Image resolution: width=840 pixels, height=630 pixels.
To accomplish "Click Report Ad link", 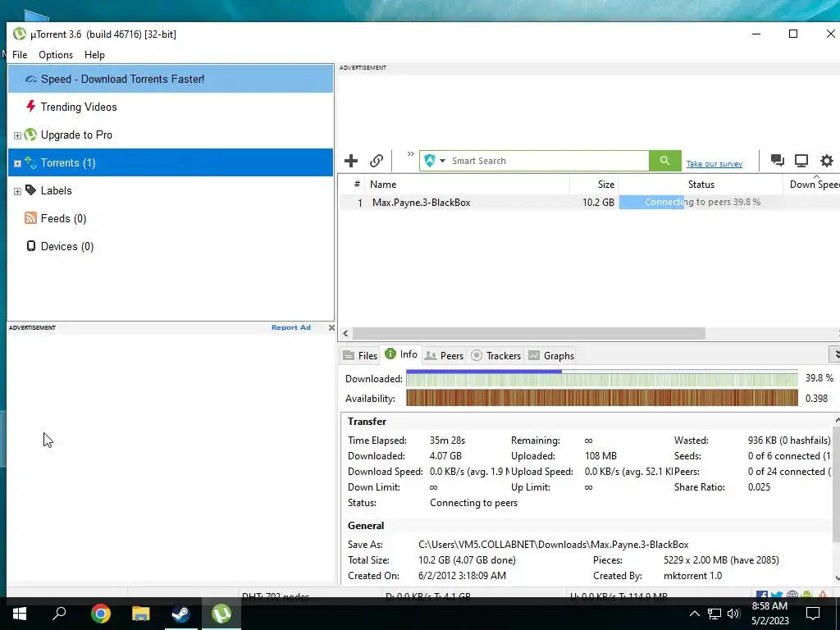I will pos(291,327).
